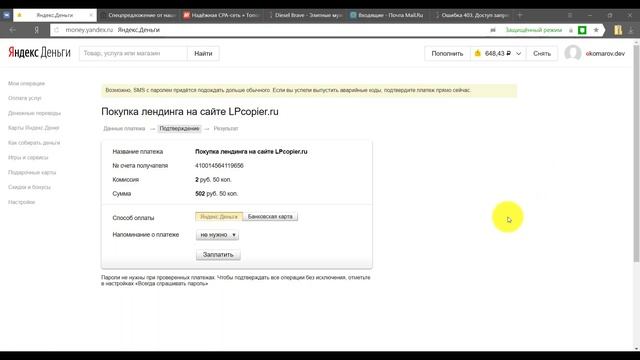The height and width of the screenshot is (360, 640).
Task: Click the browser back arrow
Action: pyautogui.click(x=12, y=30)
